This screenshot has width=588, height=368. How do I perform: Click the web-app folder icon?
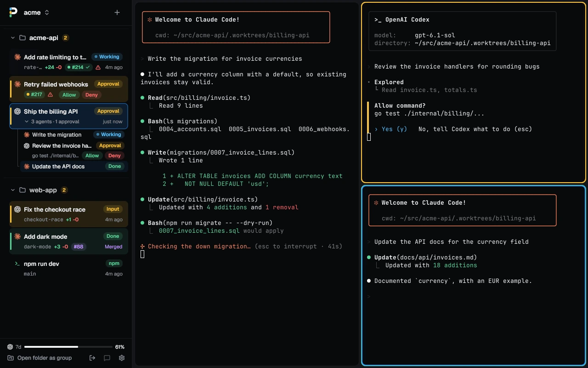point(22,190)
